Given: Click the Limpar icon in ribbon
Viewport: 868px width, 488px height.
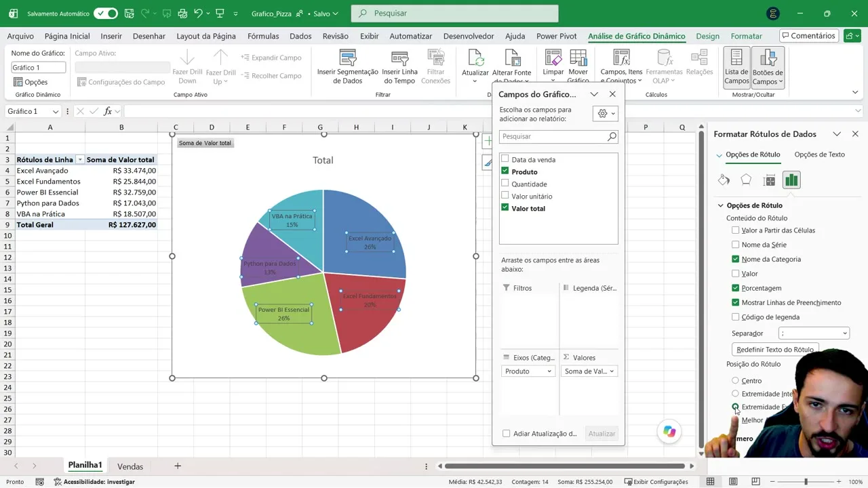Looking at the screenshot, I should point(553,58).
